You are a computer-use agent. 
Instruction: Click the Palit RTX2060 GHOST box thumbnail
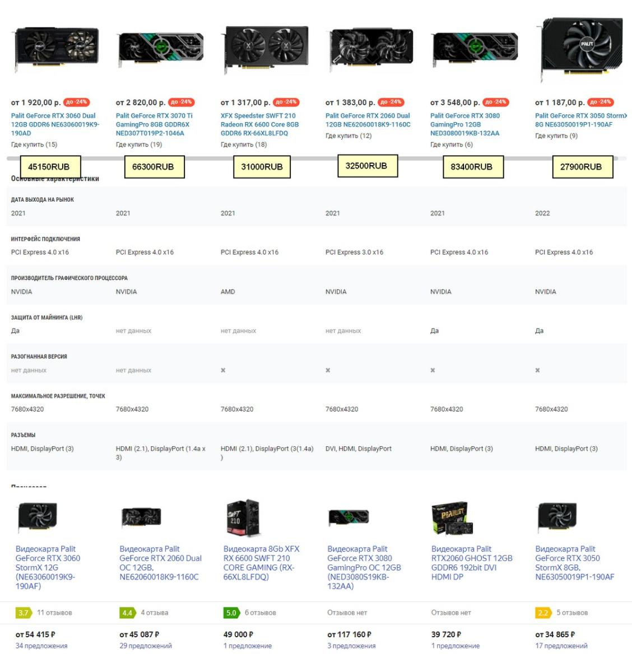[453, 519]
